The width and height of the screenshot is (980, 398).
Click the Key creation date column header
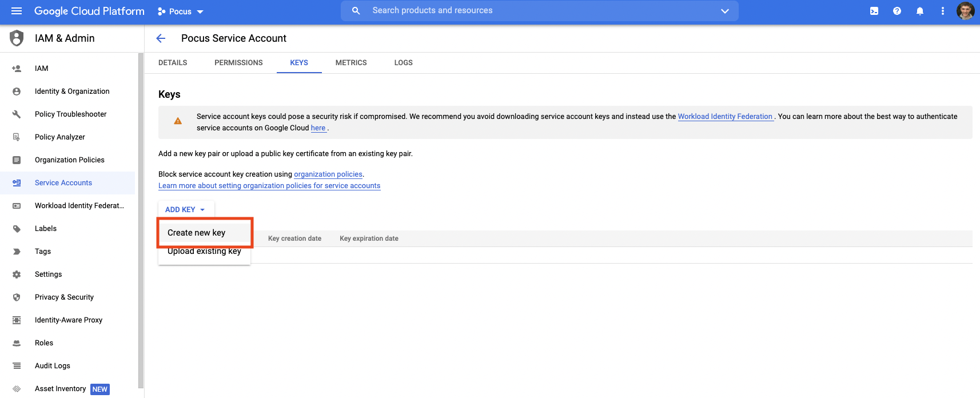(294, 238)
